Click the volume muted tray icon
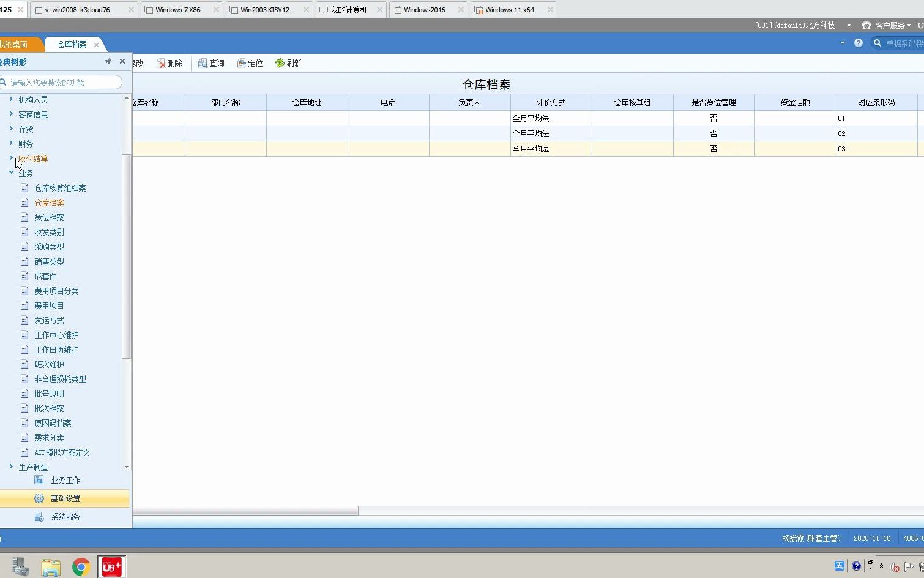 (894, 566)
